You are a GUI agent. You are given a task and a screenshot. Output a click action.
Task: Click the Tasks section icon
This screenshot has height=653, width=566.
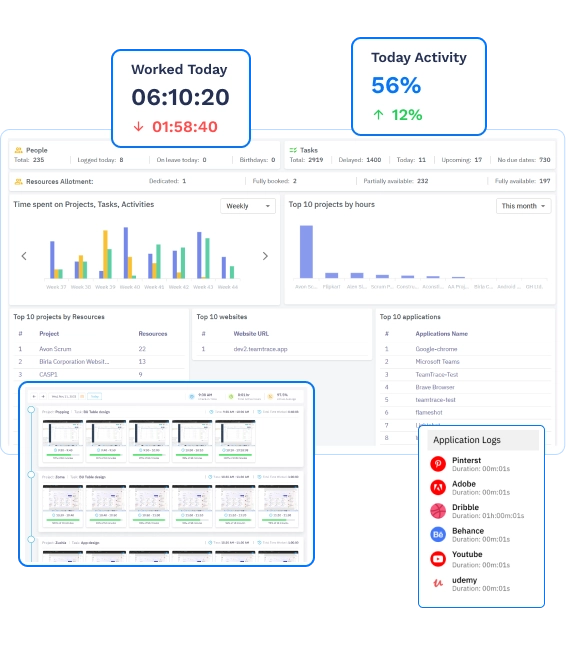click(x=293, y=150)
